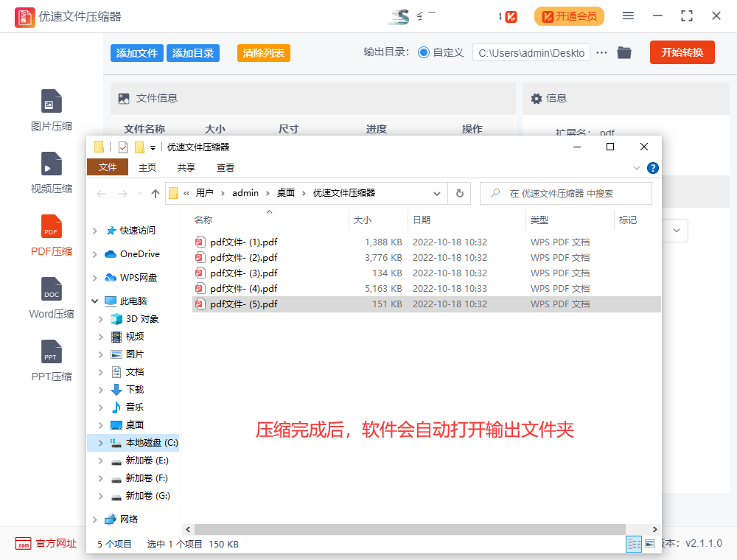Go up one folder level in Explorer
737x560 pixels.
(155, 193)
